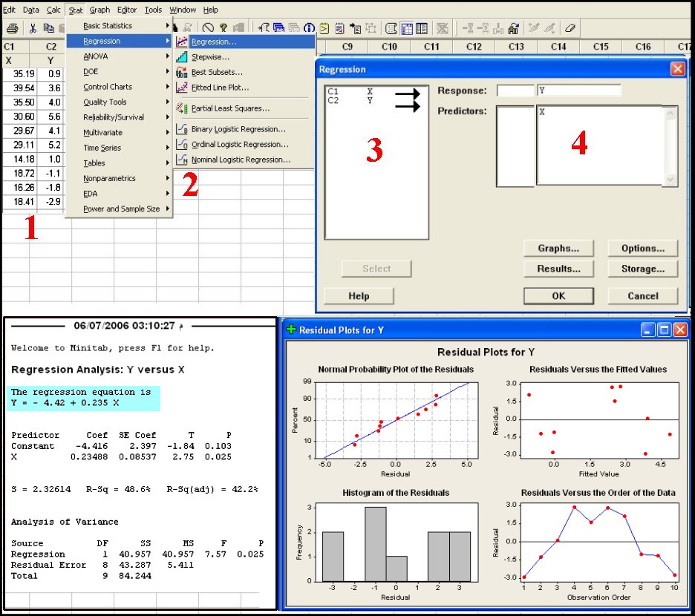
Task: Click Cancel in the Regression dialog
Action: [x=643, y=296]
